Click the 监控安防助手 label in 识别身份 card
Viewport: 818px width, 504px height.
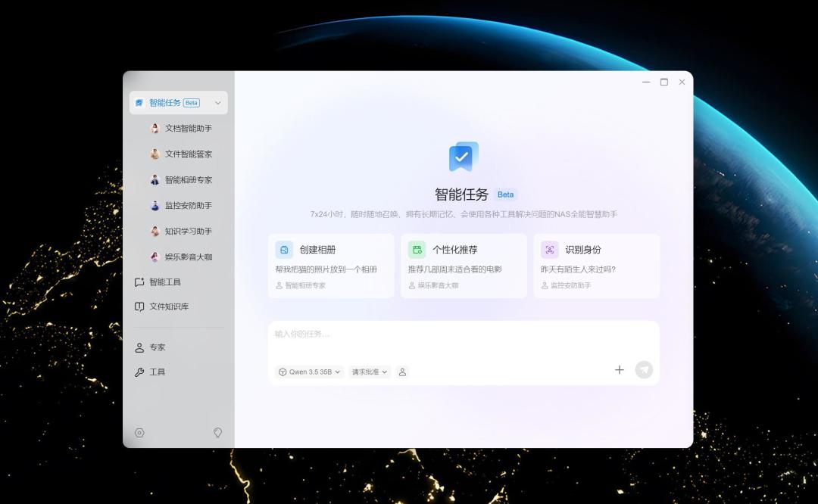[x=571, y=285]
